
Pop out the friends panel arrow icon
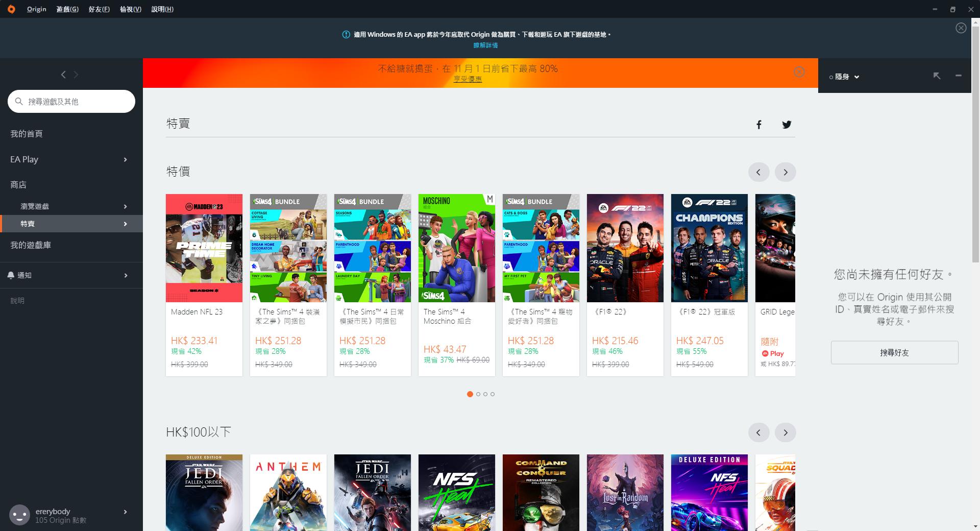point(937,76)
